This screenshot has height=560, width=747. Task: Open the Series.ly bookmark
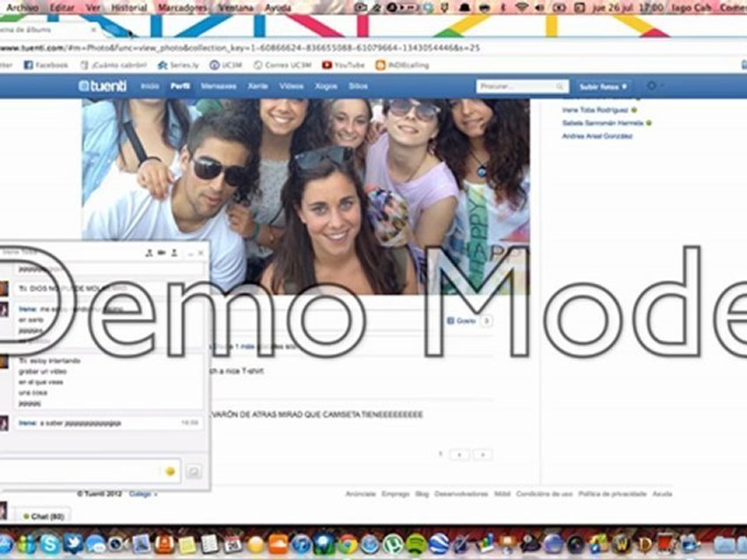click(178, 65)
